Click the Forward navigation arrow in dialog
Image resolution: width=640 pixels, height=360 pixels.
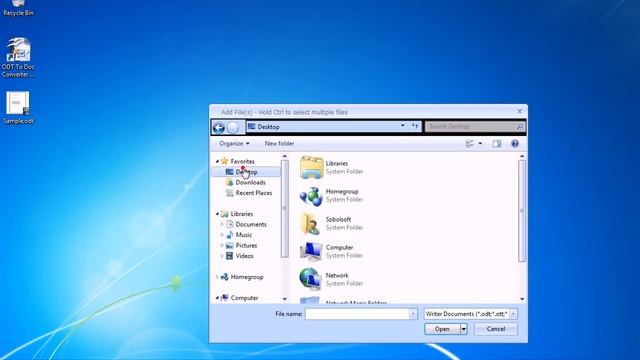click(x=233, y=128)
